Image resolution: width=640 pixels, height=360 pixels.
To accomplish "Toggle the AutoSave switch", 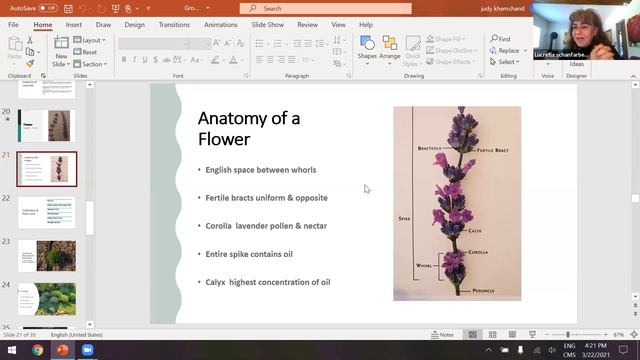I will tap(48, 8).
